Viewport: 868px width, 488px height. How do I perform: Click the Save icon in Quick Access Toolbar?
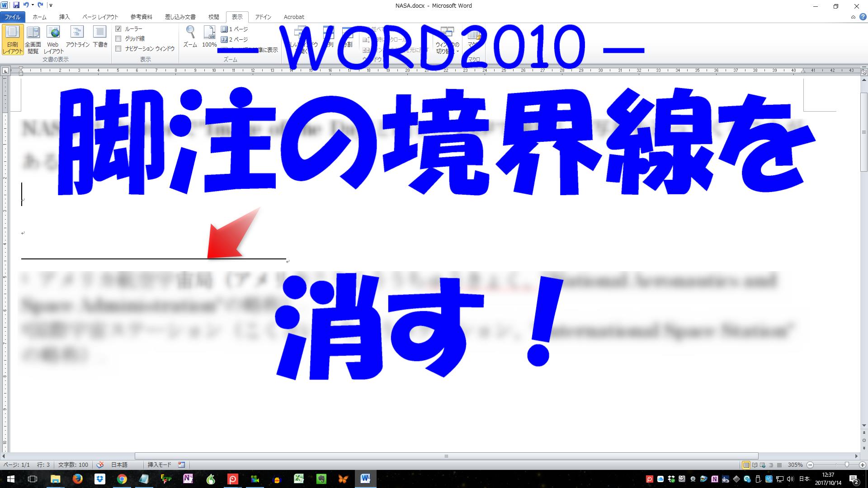(x=16, y=5)
